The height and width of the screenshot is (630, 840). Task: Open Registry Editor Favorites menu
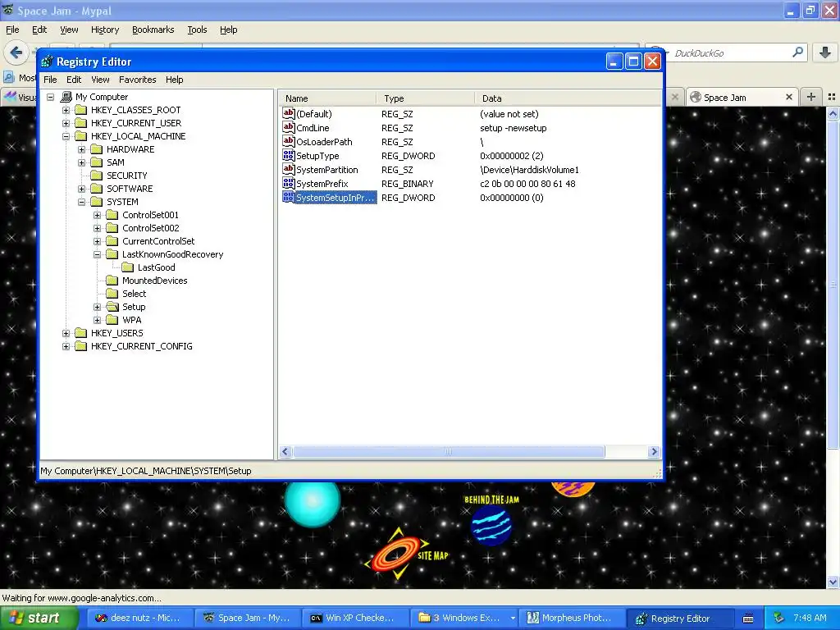pyautogui.click(x=138, y=80)
